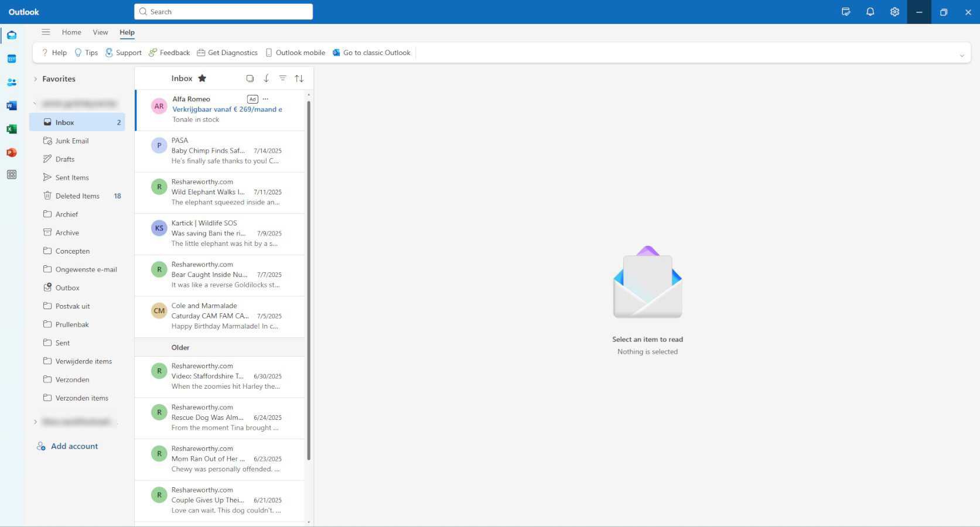Open the Drafts folder
980x527 pixels.
pos(77,159)
